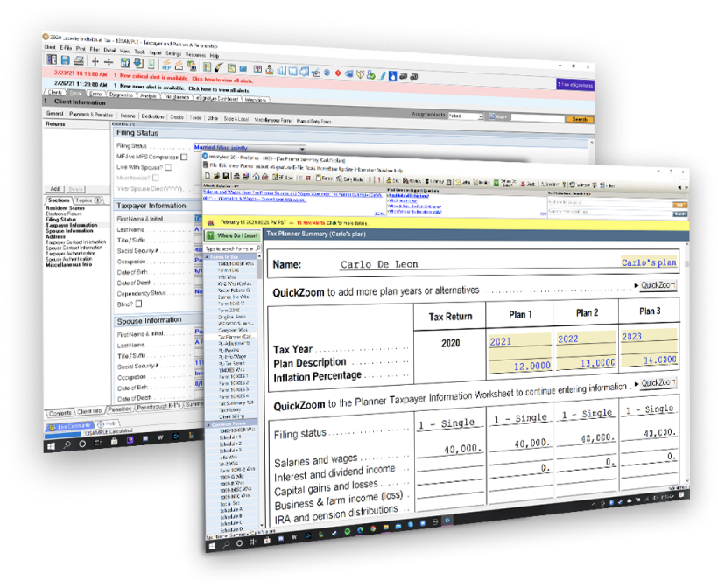Open the Filing Status dropdown in Lacerte
718x588 pixels.
(302, 149)
